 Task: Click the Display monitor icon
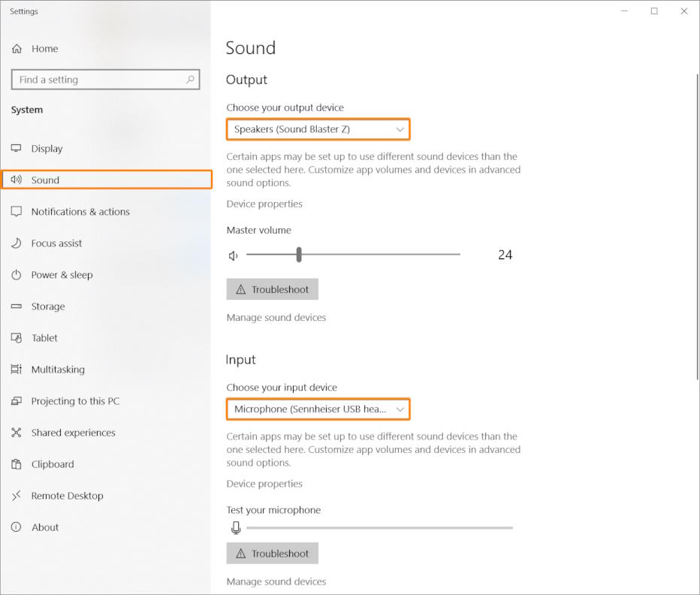coord(17,149)
